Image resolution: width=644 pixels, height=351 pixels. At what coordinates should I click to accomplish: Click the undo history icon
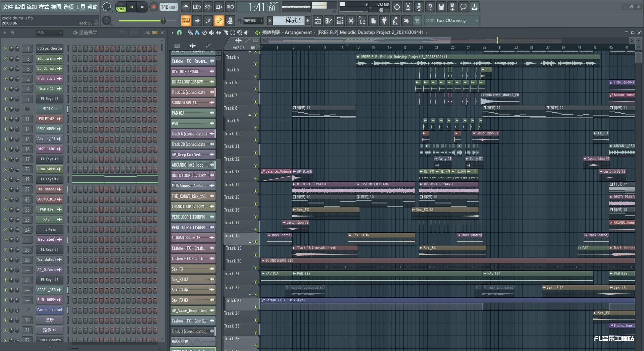[x=397, y=7]
